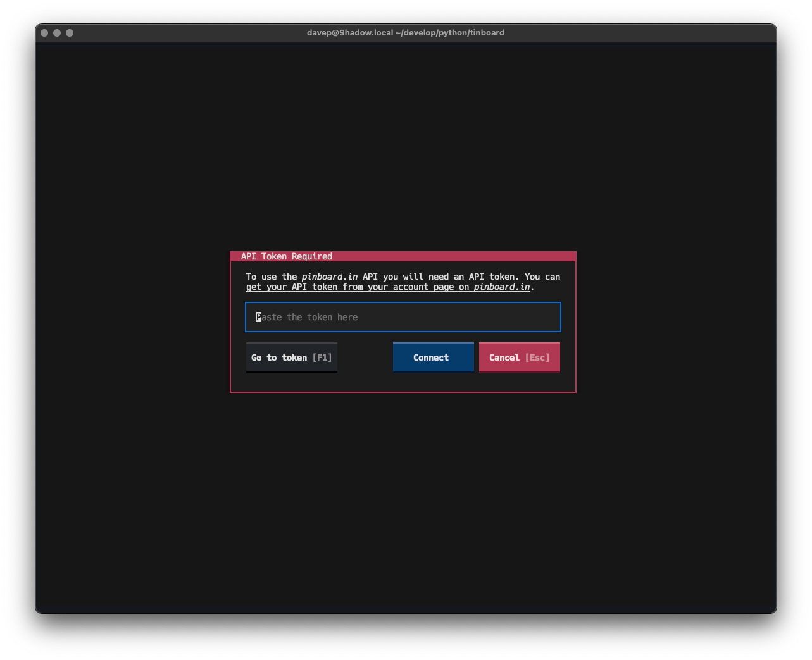
Task: Click the 'Paste the token here' input field
Action: [403, 317]
